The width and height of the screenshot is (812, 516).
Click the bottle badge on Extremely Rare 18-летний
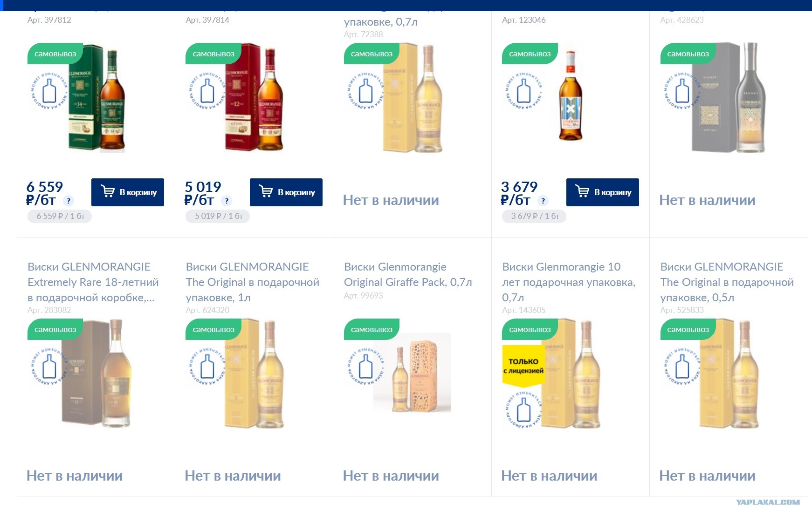[x=49, y=367]
